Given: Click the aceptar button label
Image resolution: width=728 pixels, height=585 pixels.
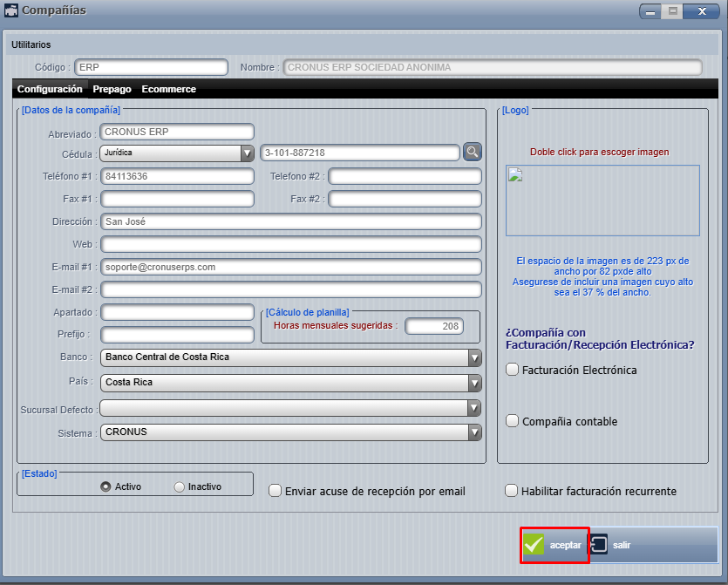Looking at the screenshot, I should [x=565, y=545].
